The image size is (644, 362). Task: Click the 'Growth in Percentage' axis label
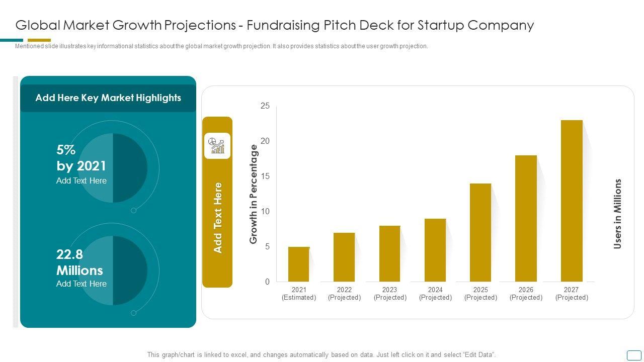pyautogui.click(x=254, y=194)
